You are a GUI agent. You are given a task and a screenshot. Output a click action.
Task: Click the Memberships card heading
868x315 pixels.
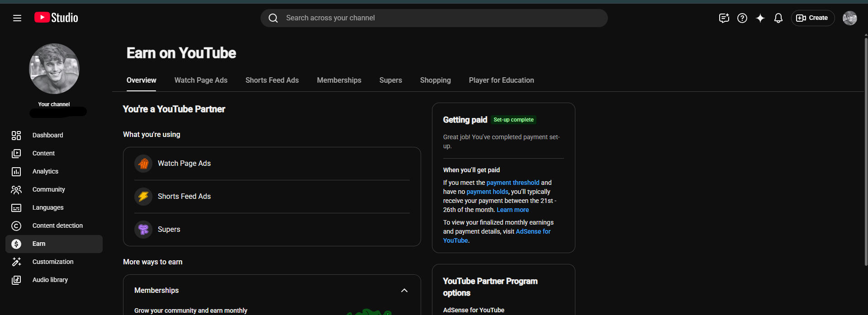[157, 291]
